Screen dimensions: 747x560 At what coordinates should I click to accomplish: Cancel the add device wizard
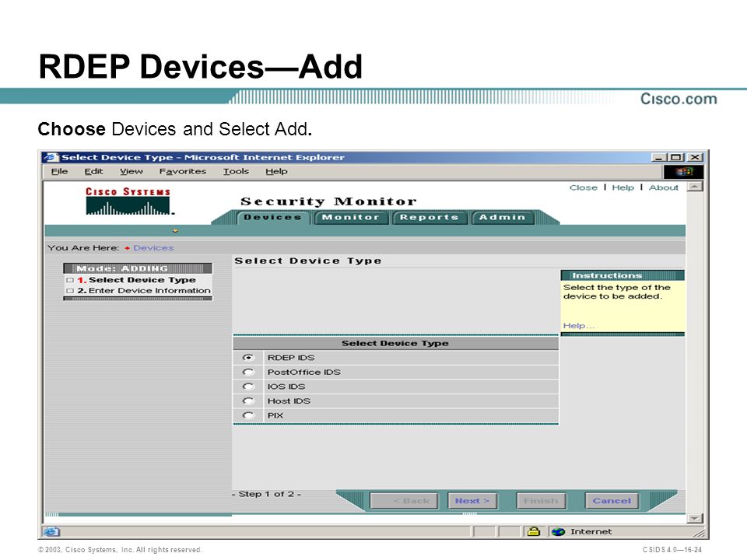pyautogui.click(x=612, y=500)
